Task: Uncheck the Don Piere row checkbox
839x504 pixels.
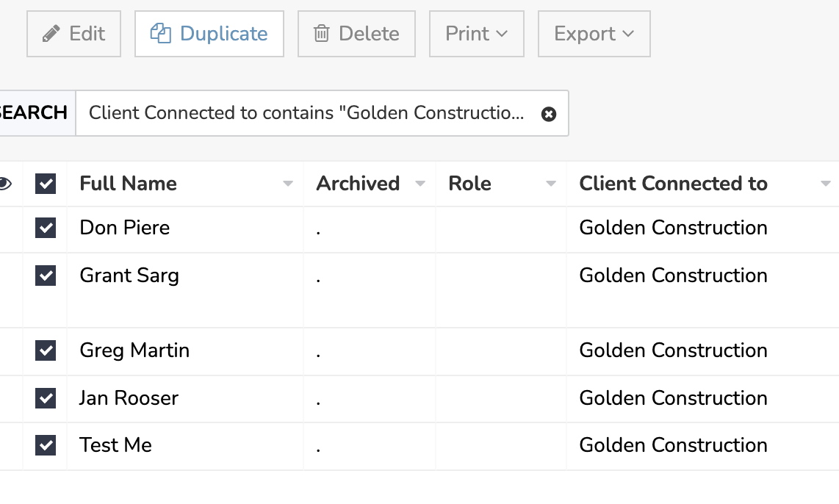Action: click(46, 228)
